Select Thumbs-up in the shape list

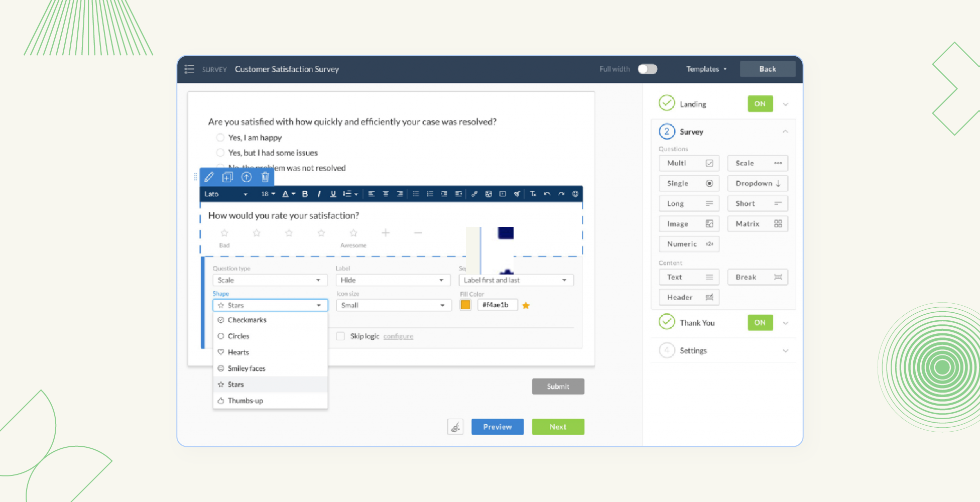(245, 401)
